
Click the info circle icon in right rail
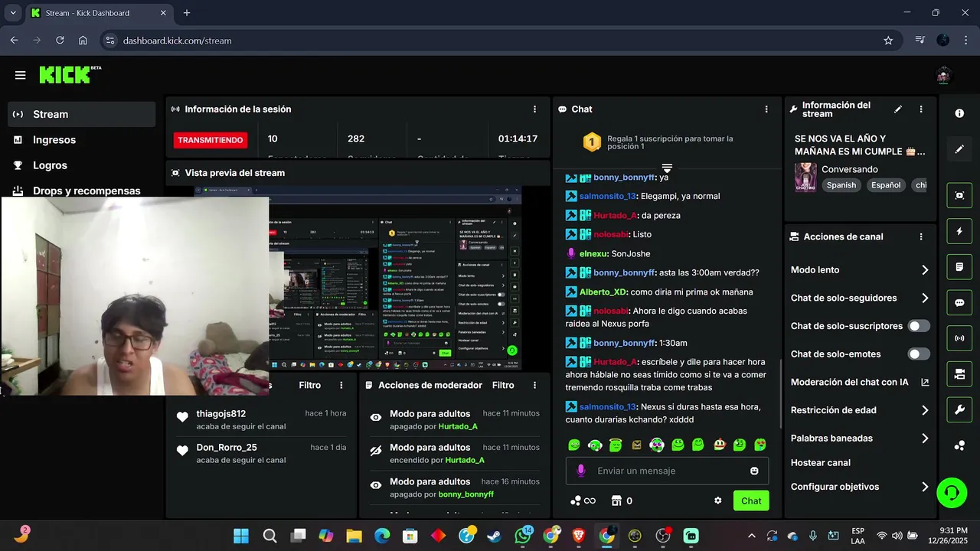tap(959, 113)
